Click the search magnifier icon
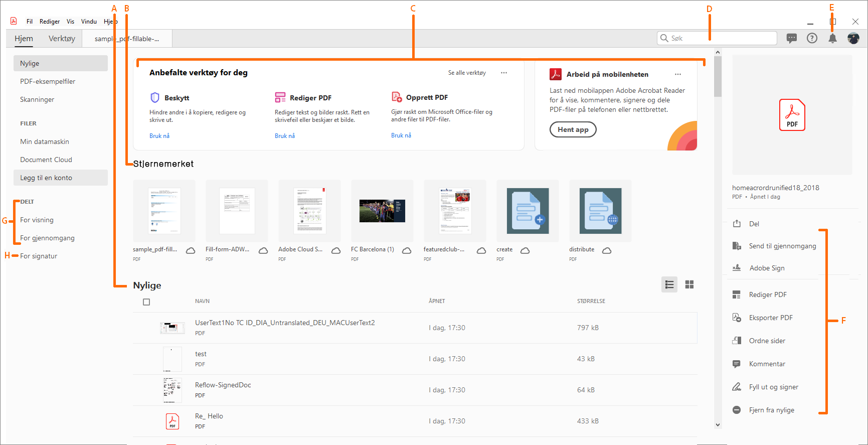The height and width of the screenshot is (445, 868). tap(664, 38)
